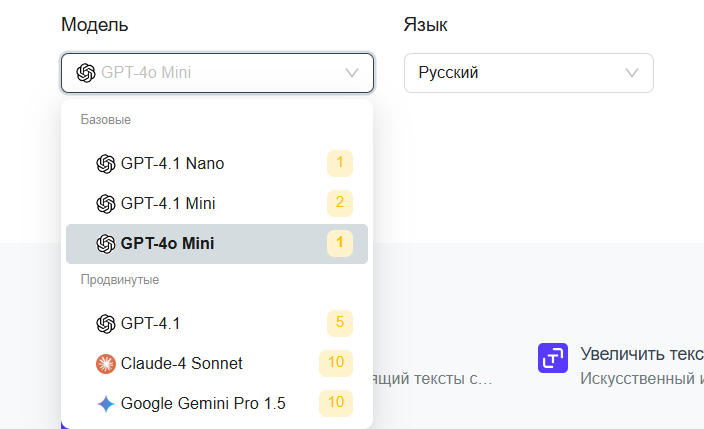Choose GPT-4.1 Mini model option
This screenshot has height=429, width=704.
pos(217,203)
